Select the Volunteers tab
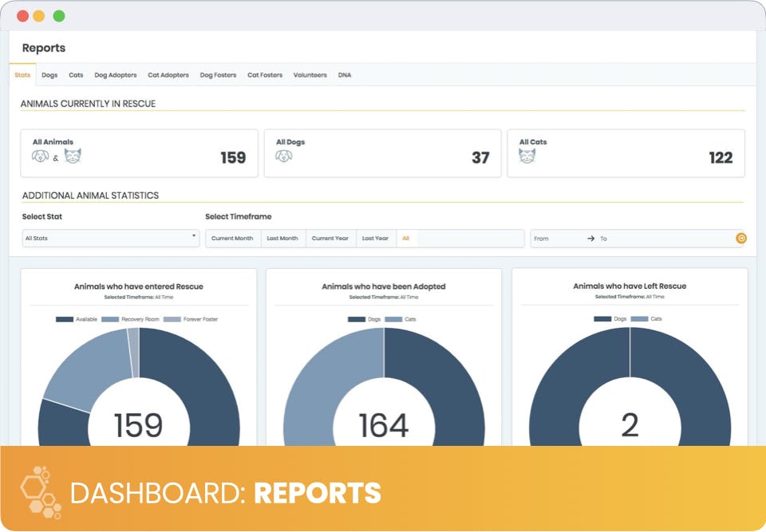 point(310,75)
